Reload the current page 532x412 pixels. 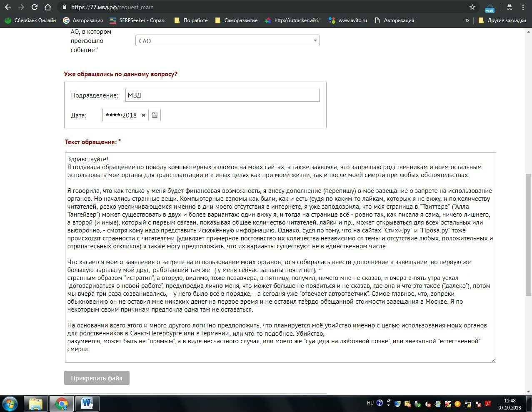click(35, 7)
